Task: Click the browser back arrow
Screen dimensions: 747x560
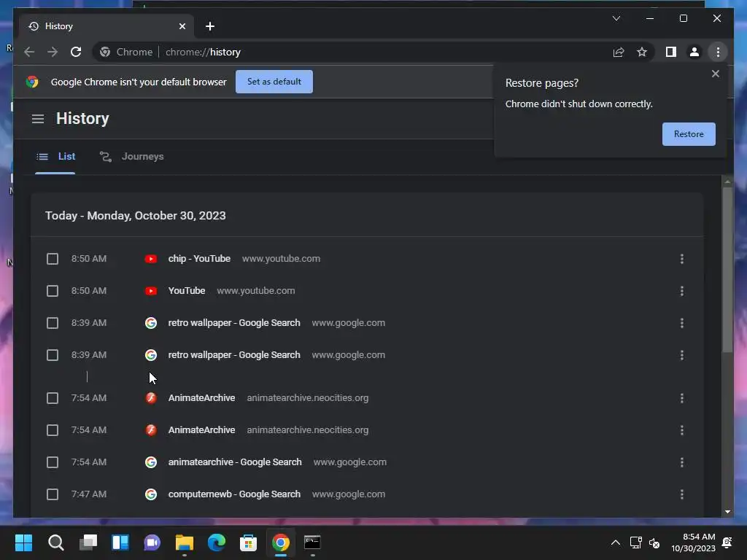Action: 29,52
